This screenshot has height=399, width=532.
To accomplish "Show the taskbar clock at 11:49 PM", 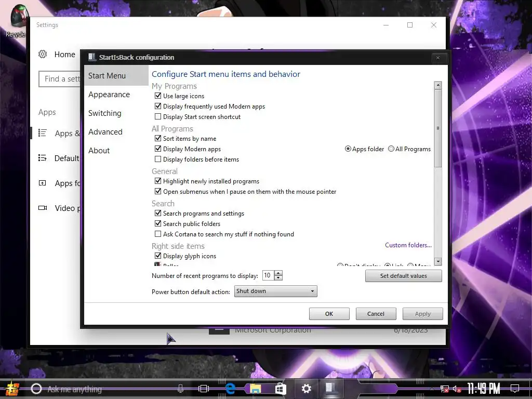I will [484, 389].
